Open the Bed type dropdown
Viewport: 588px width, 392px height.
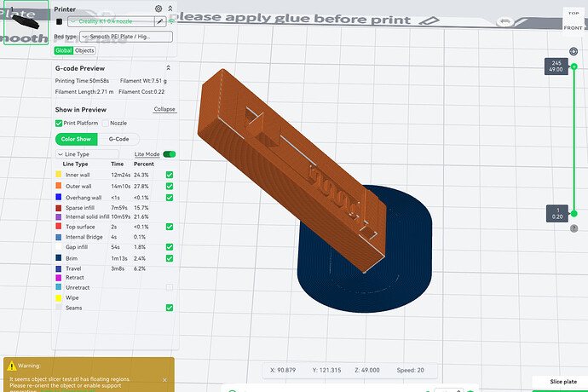click(124, 36)
